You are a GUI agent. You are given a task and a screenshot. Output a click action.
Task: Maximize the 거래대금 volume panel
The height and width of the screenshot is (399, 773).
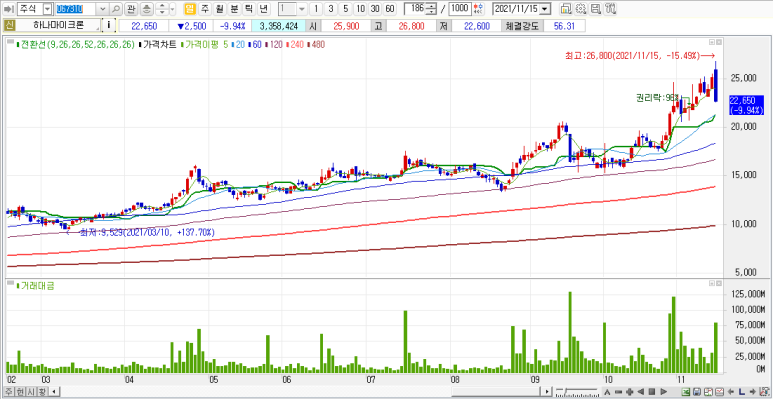pyautogui.click(x=712, y=283)
